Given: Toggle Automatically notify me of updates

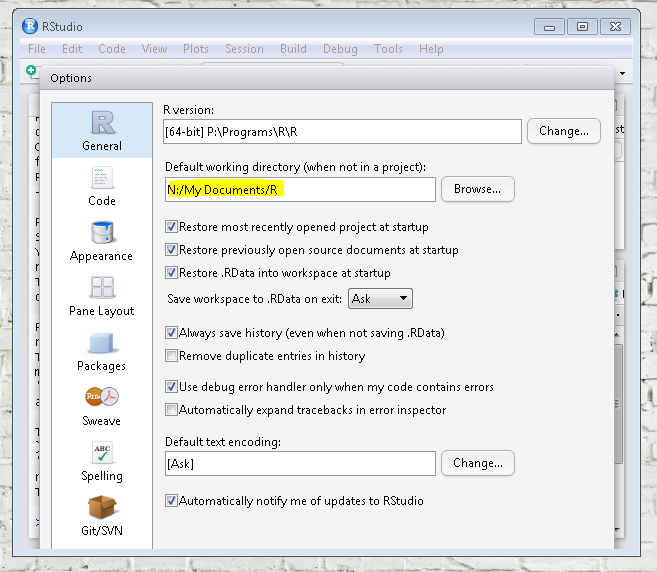Looking at the screenshot, I should point(171,501).
